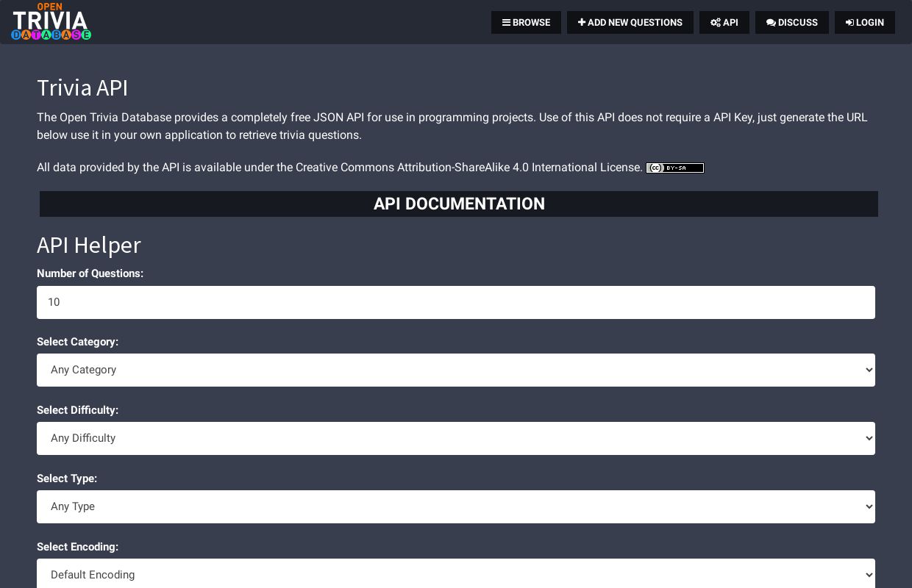The height and width of the screenshot is (588, 912).
Task: Open the API DOCUMENTATION banner button
Action: [459, 204]
